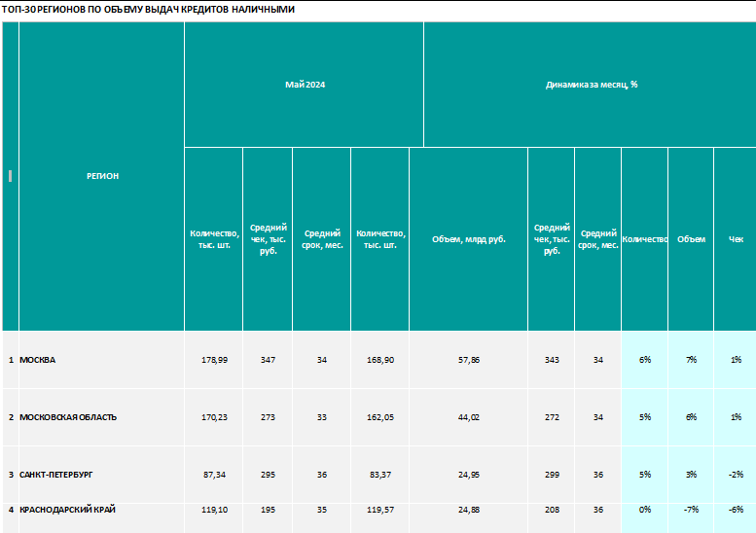The height and width of the screenshot is (533, 756).
Task: Select term 34 in МОСКОВСКАЯ ОБЛАСТЬ row
Action: tap(597, 417)
